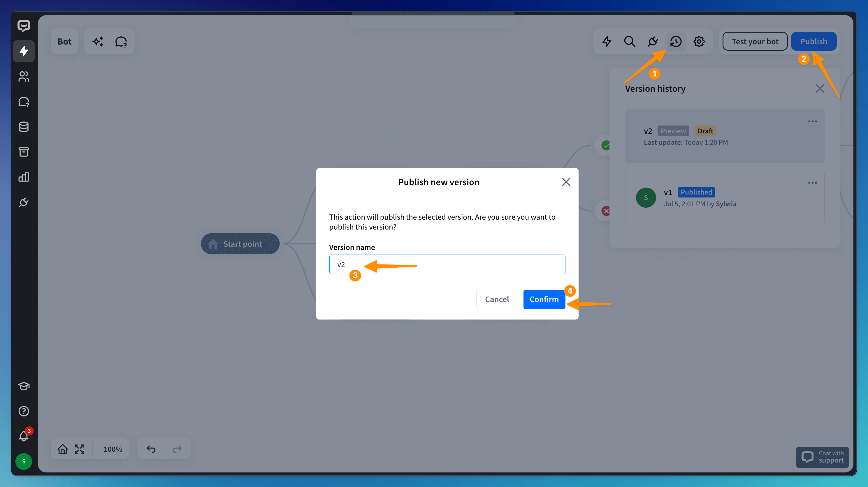The height and width of the screenshot is (487, 868).
Task: Click the 100% zoom level control
Action: [x=113, y=449]
